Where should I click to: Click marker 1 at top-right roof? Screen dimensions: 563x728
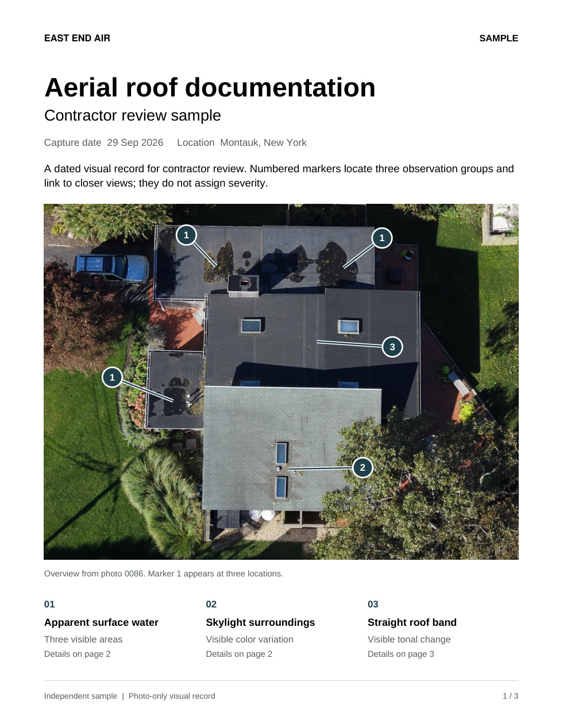382,238
